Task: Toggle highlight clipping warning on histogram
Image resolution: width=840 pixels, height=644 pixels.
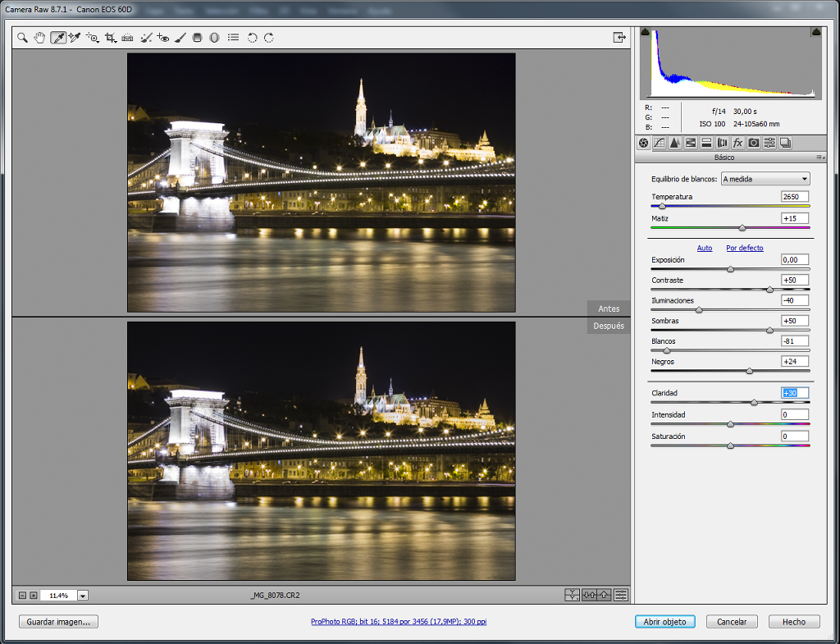Action: click(816, 32)
